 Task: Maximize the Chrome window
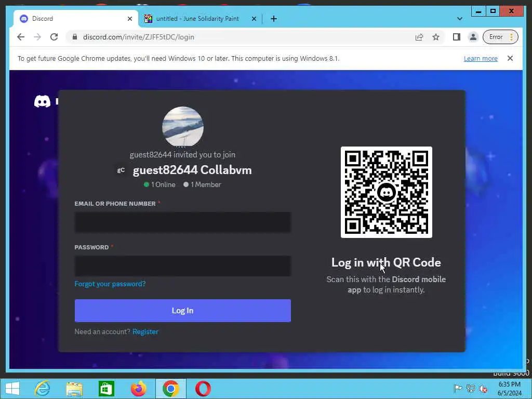(493, 11)
